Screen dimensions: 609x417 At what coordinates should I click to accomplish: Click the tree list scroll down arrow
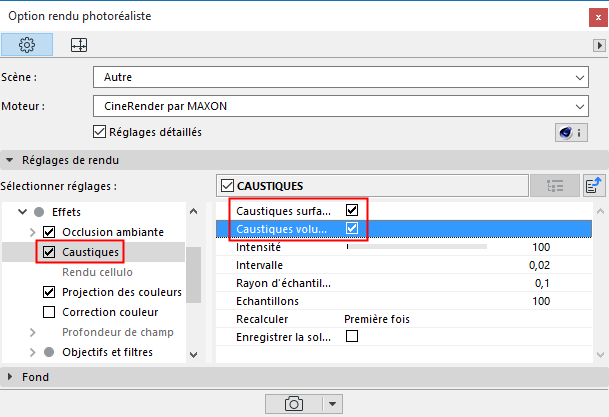point(193,354)
